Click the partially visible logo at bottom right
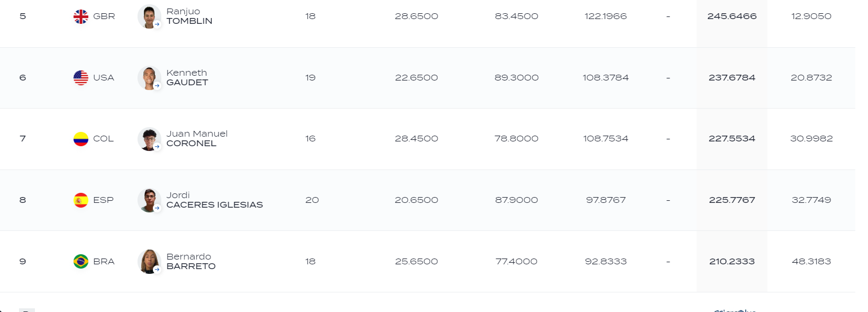Viewport: 868px width, 312px height. point(734,310)
